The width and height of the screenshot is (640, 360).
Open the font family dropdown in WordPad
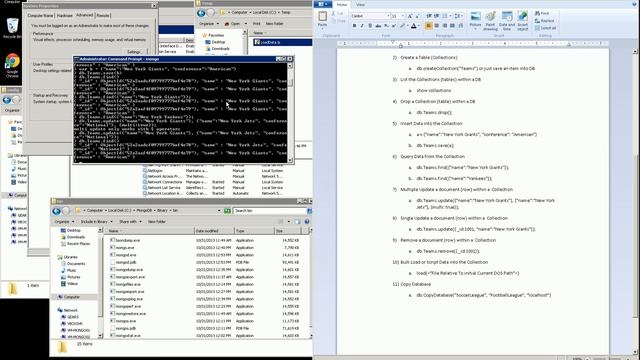point(388,16)
